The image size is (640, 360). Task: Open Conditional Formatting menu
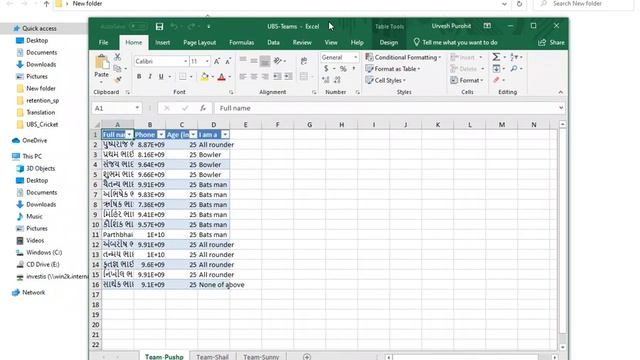click(x=404, y=57)
